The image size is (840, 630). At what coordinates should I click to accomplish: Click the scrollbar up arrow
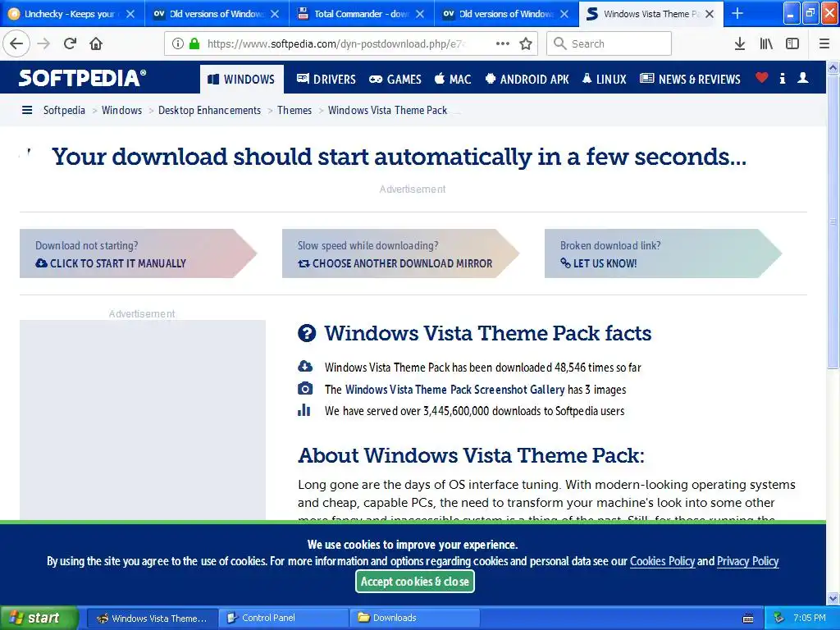833,67
